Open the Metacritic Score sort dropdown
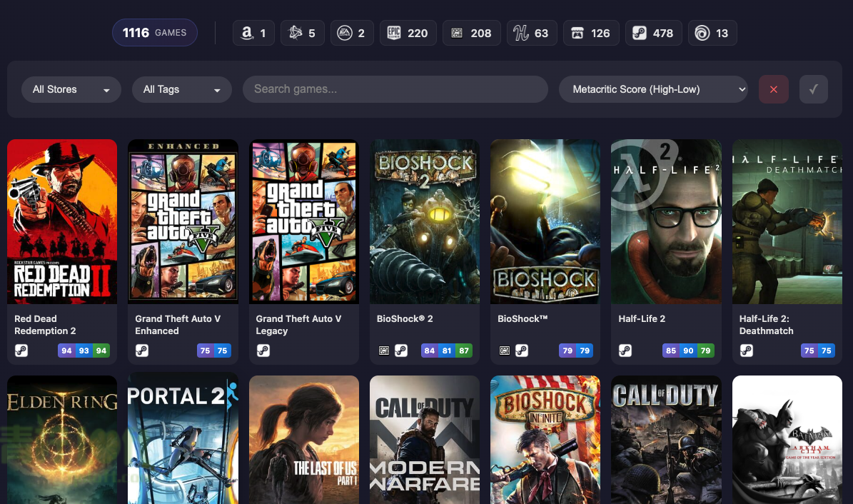Screen dimensions: 853x504 (653, 89)
